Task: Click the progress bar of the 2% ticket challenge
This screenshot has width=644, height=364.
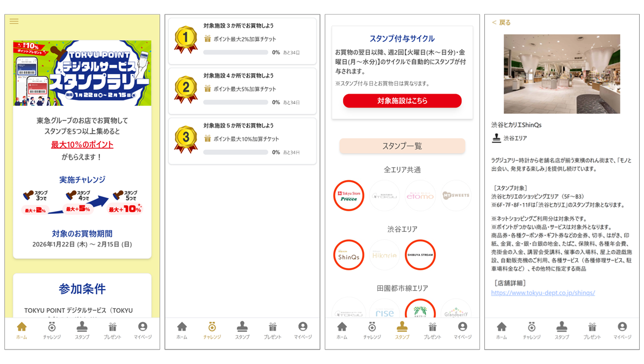Action: pyautogui.click(x=236, y=53)
